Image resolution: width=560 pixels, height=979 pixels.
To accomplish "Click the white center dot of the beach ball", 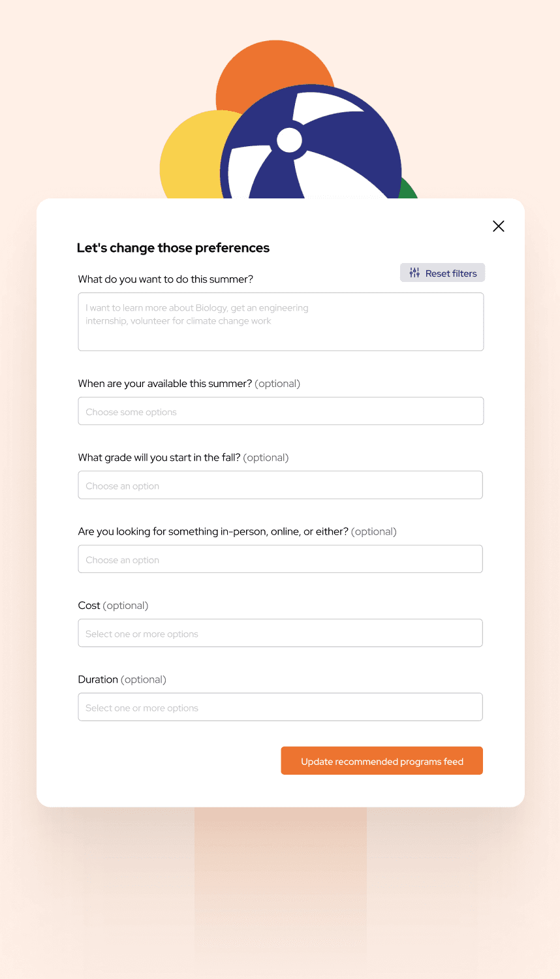I will [x=290, y=140].
